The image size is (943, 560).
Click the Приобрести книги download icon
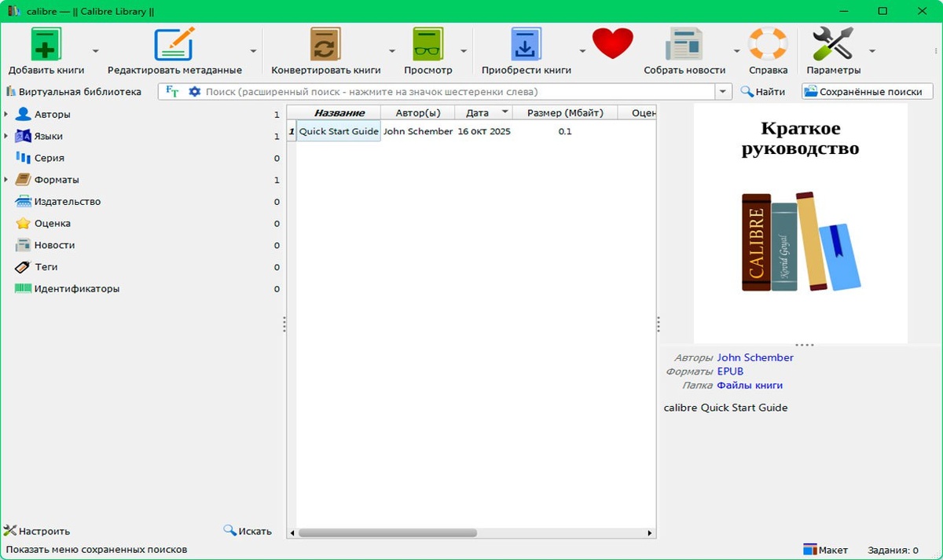[x=526, y=44]
